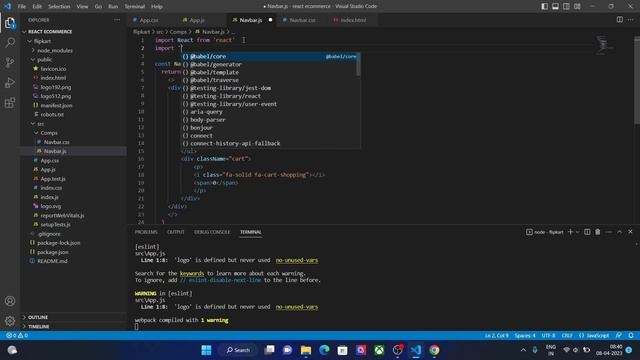Open the Source Control view
The height and width of the screenshot is (360, 640).
pyautogui.click(x=10, y=62)
